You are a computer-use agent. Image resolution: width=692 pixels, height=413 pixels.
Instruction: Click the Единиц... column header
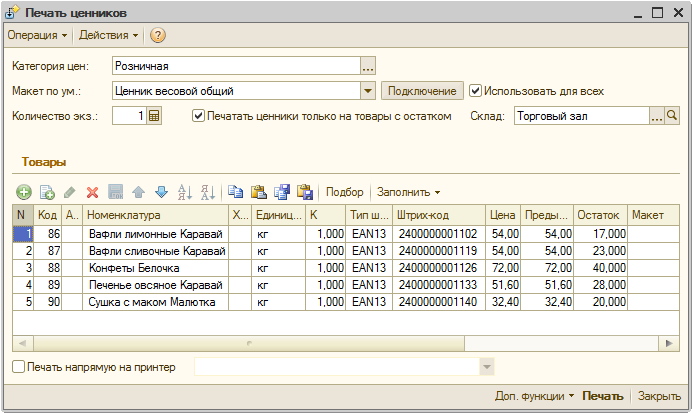click(x=278, y=215)
